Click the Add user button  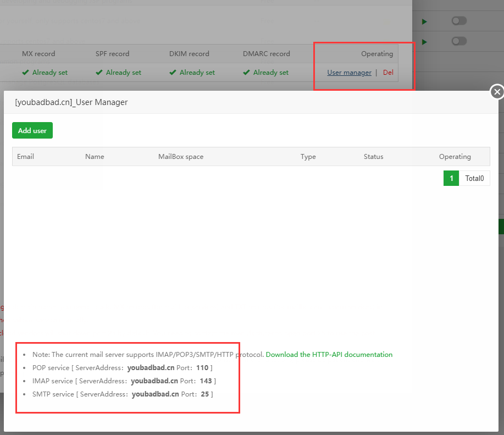click(32, 130)
